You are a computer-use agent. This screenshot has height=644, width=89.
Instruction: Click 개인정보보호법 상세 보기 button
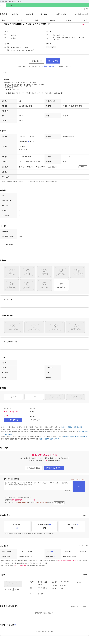coord(34,468)
